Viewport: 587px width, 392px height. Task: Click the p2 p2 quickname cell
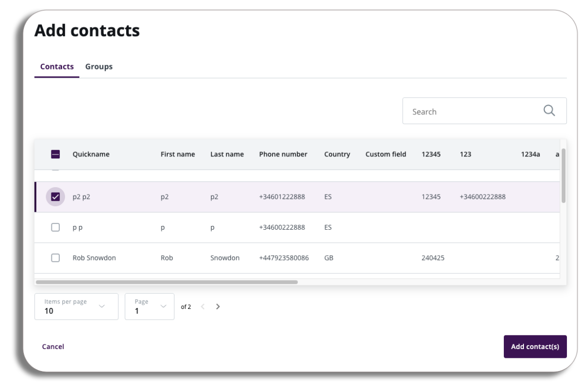[x=81, y=197]
